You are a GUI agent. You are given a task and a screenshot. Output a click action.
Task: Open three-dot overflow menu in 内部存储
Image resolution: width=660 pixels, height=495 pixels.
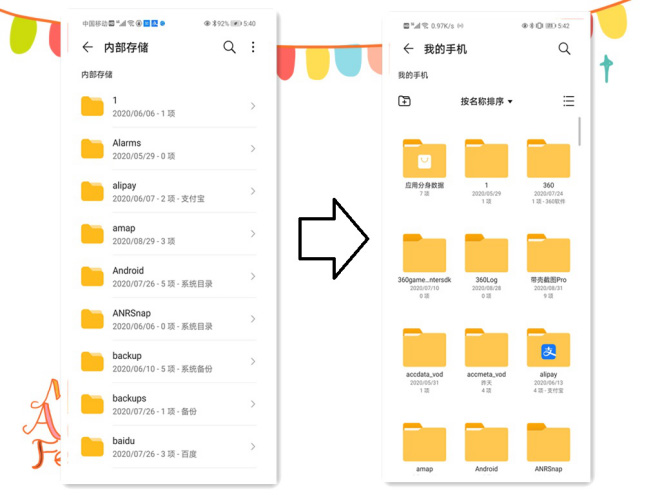click(x=253, y=47)
